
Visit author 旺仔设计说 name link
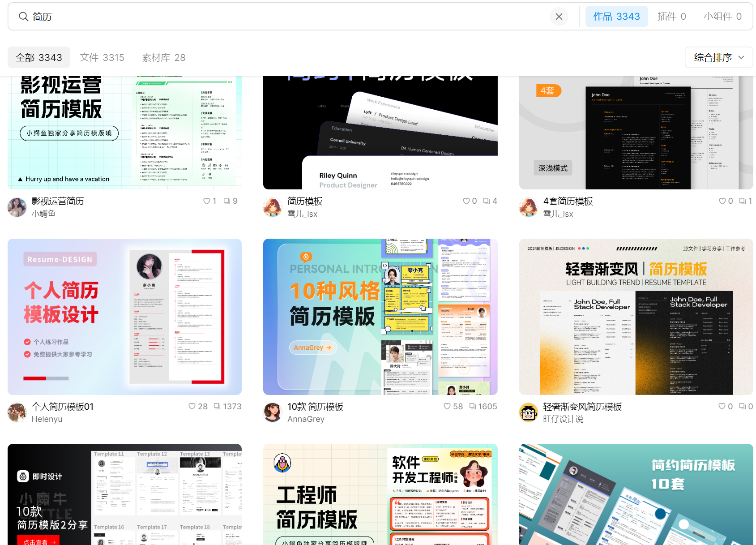[x=563, y=419]
